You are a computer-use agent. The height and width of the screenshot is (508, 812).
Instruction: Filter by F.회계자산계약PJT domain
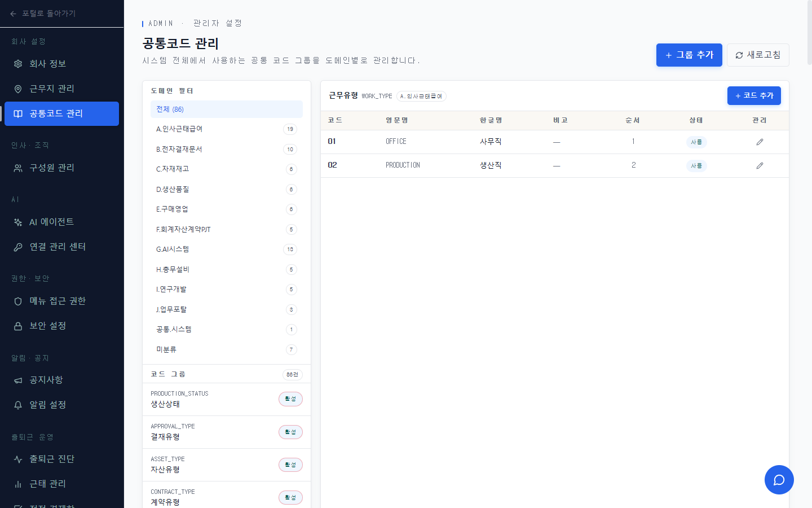click(227, 230)
